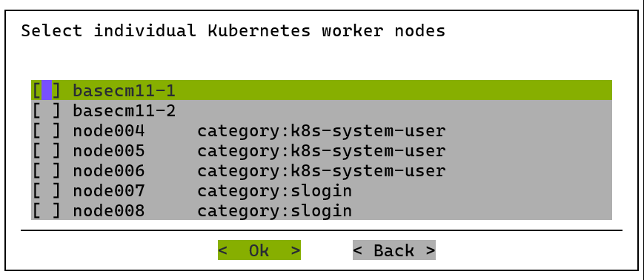Click category:slogin text for node007

(275, 191)
